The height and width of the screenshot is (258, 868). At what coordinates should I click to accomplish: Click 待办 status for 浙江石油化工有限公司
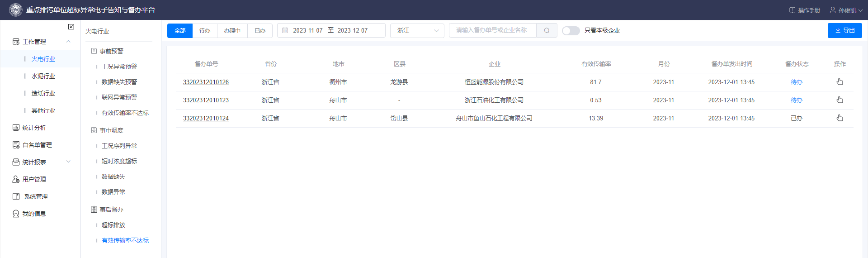[x=797, y=100]
